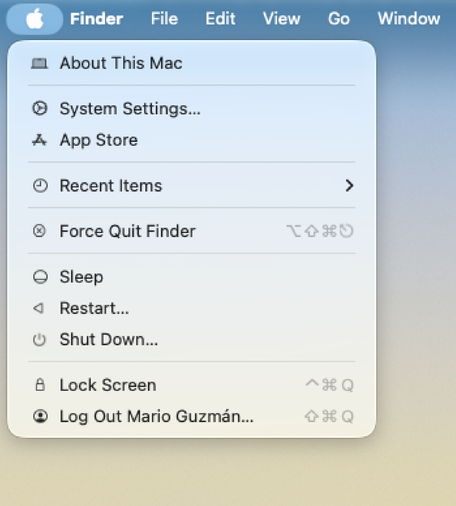Click the Restart triangle icon

[38, 308]
